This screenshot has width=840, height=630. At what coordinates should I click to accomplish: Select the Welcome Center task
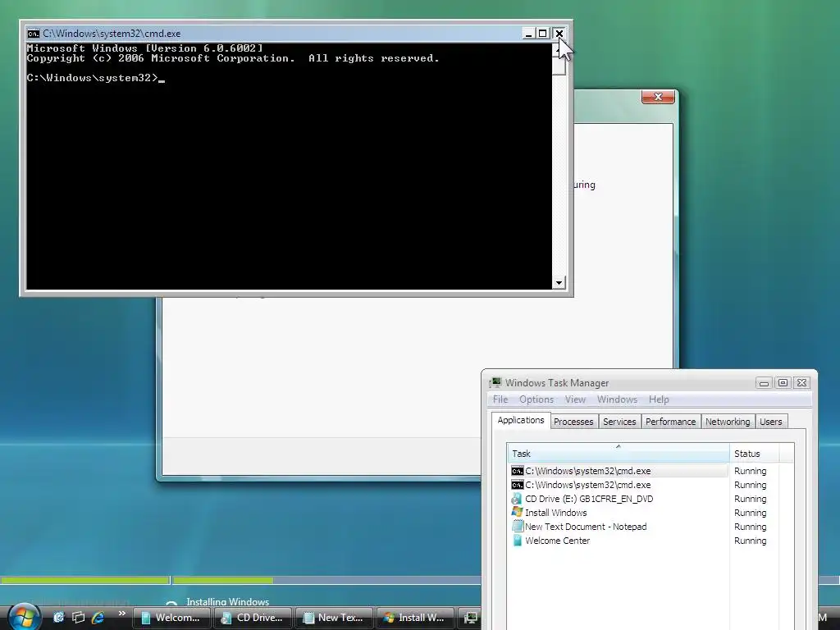tap(619, 541)
